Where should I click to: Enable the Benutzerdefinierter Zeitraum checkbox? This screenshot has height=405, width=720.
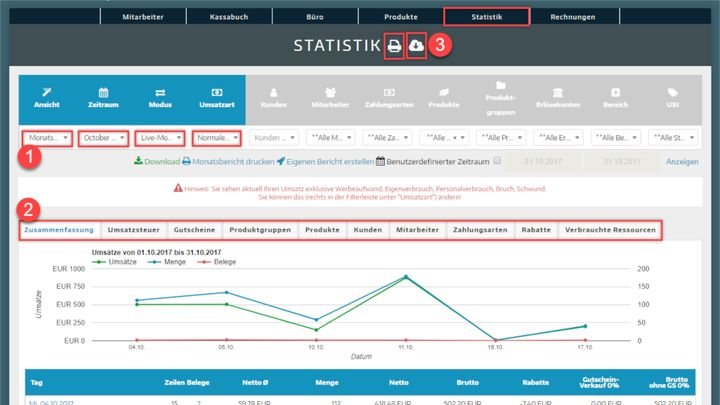tap(497, 161)
